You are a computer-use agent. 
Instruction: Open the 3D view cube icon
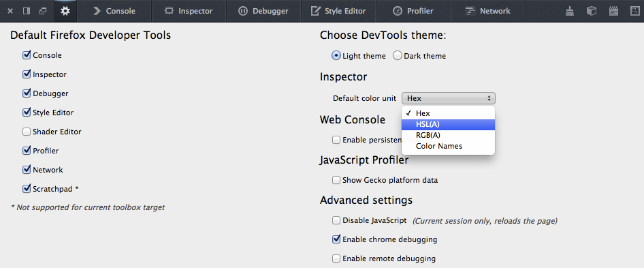(592, 11)
